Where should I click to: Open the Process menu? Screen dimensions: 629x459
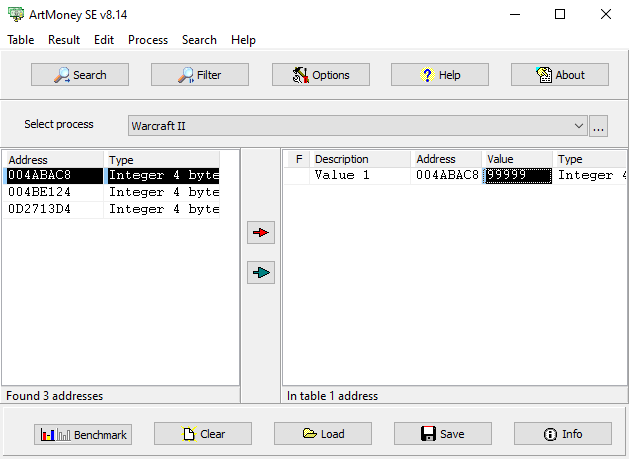pyautogui.click(x=148, y=40)
